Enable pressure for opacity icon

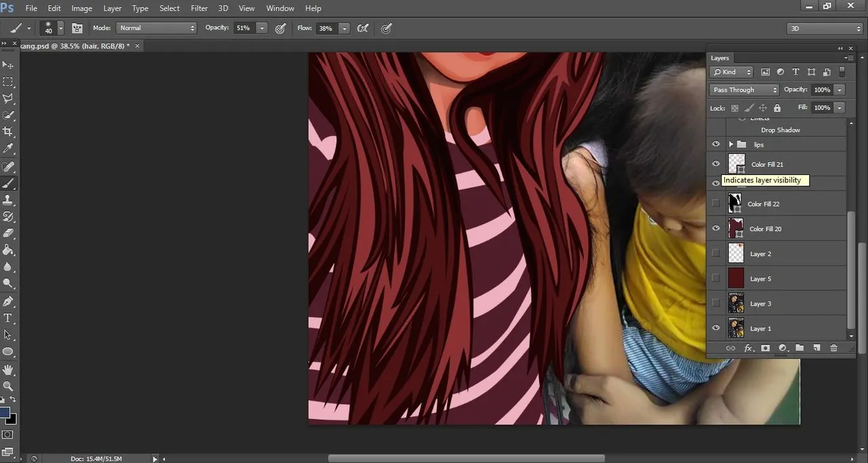pos(280,28)
